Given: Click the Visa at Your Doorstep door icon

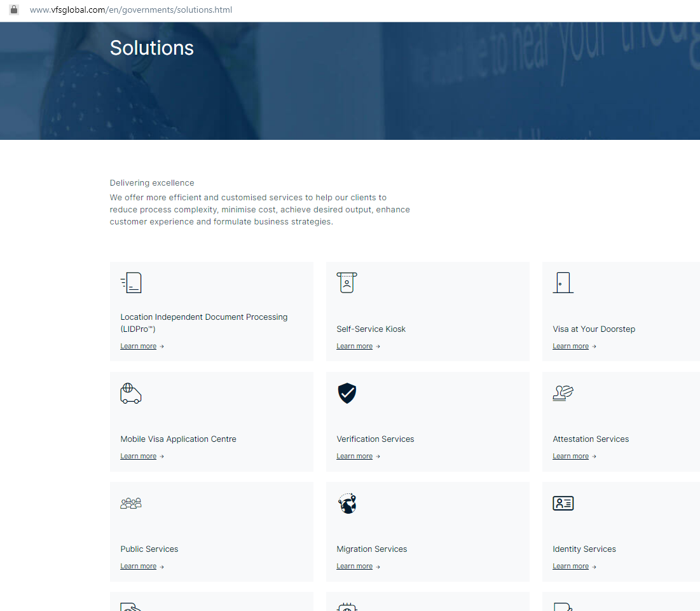Looking at the screenshot, I should (563, 282).
